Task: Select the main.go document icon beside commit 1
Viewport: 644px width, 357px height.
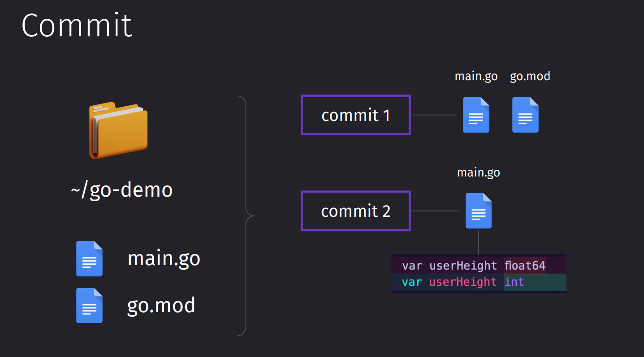Action: pyautogui.click(x=476, y=115)
